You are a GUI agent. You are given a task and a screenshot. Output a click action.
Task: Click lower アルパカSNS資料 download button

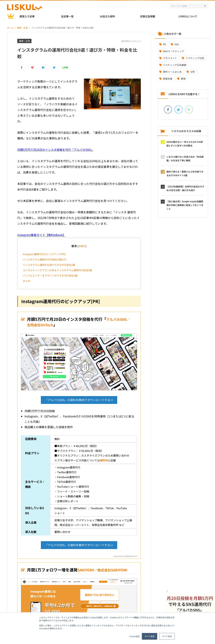coord(79,545)
